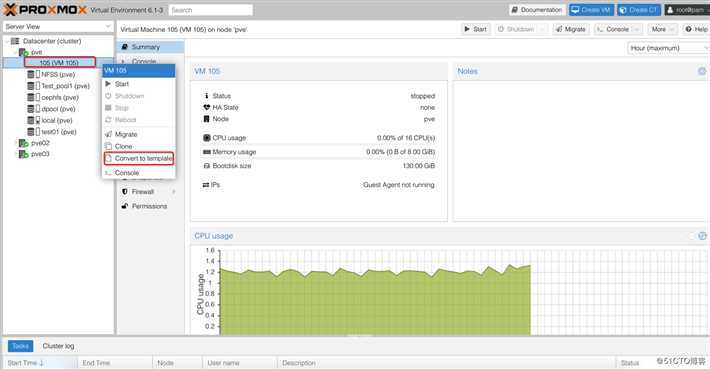710x369 pixels.
Task: Choose Start from the VM 105 context menu
Action: point(139,84)
